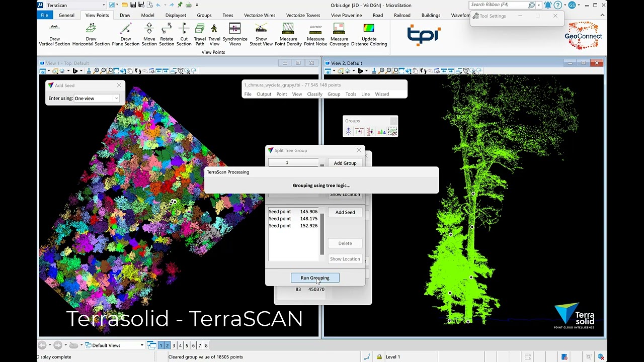Launch the Show Street View tool

click(x=261, y=35)
